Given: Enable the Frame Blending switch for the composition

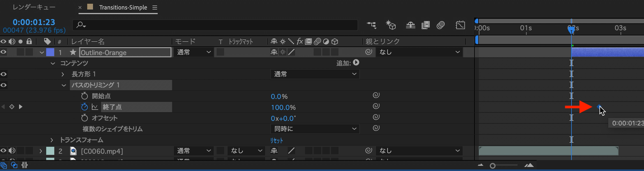Looking at the screenshot, I should click(425, 25).
